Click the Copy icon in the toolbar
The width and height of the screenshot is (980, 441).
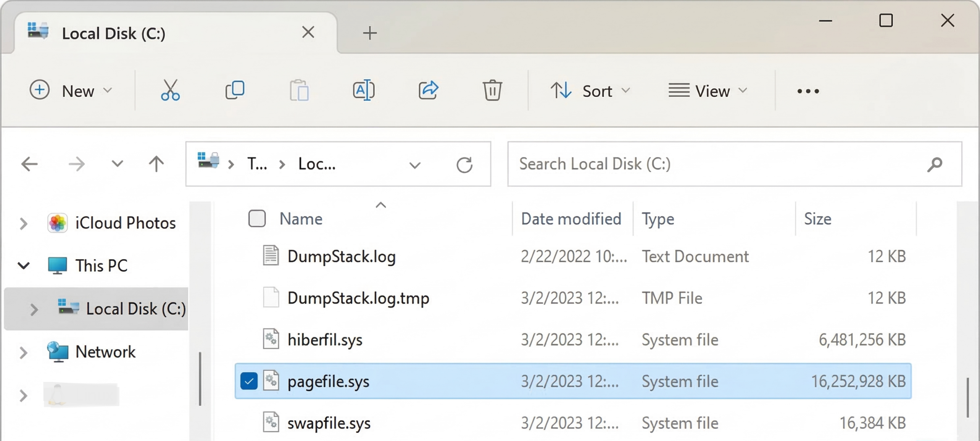click(235, 90)
